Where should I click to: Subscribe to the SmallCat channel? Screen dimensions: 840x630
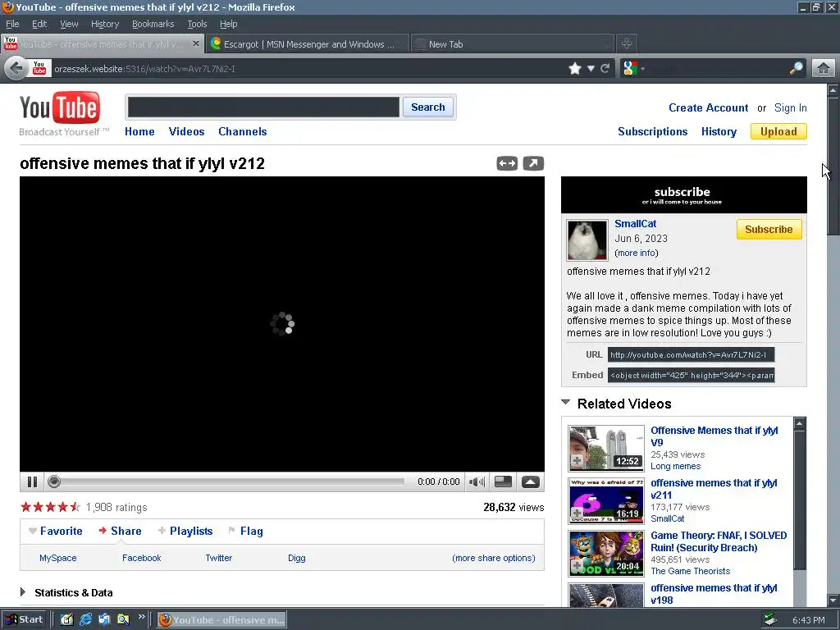769,230
